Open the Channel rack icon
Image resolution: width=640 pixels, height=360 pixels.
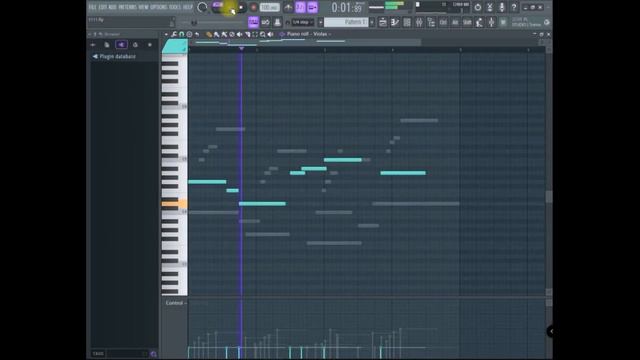pyautogui.click(x=407, y=22)
